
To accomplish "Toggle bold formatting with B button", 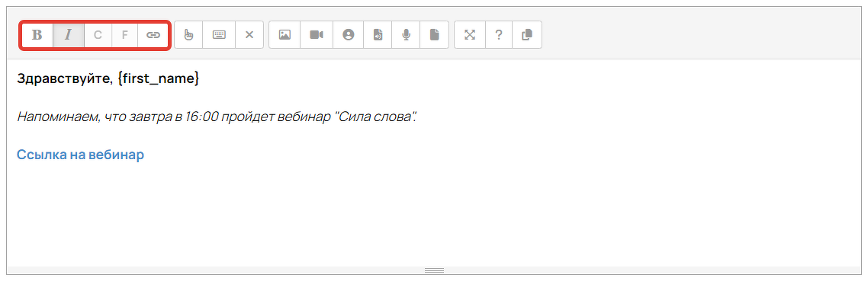I will (x=37, y=35).
